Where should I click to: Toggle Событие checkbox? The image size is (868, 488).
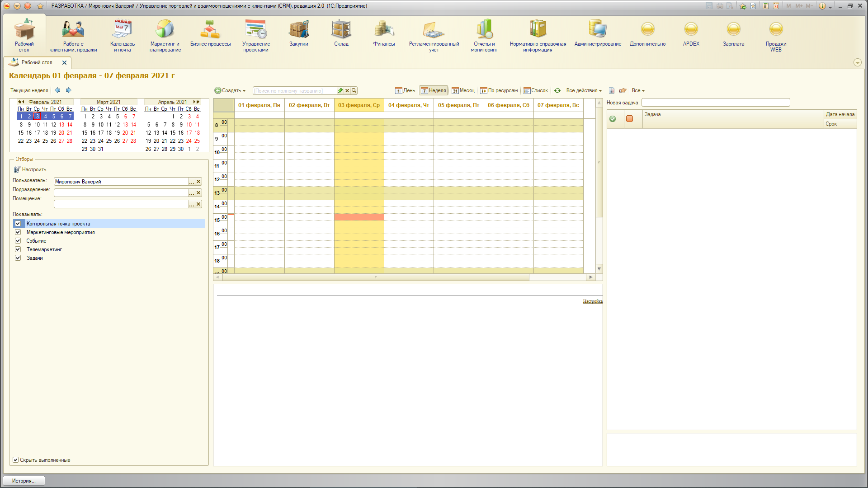18,241
